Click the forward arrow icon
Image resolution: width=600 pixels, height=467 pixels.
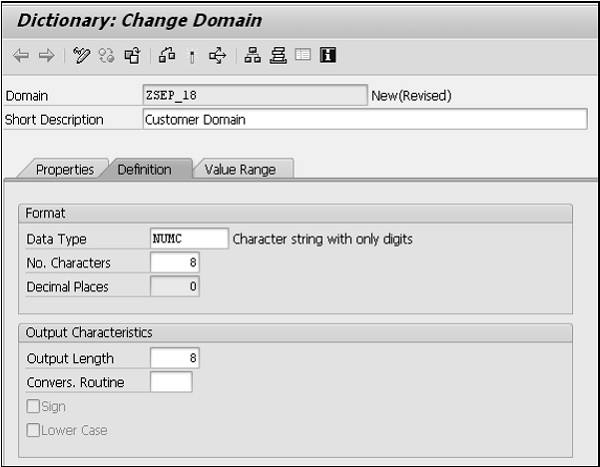(47, 56)
